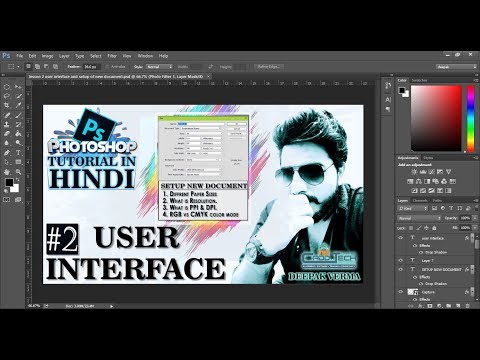The width and height of the screenshot is (480, 360).
Task: Switch to the Styles tab
Action: pos(428,158)
